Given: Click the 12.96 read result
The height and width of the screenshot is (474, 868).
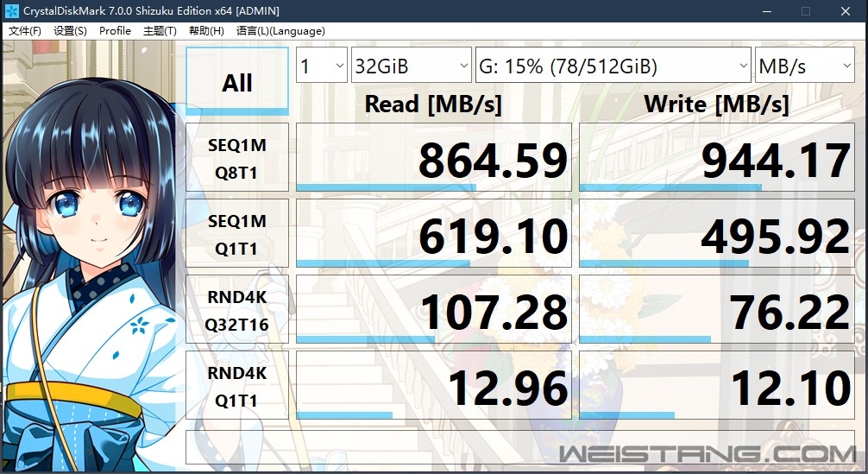Looking at the screenshot, I should click(434, 385).
